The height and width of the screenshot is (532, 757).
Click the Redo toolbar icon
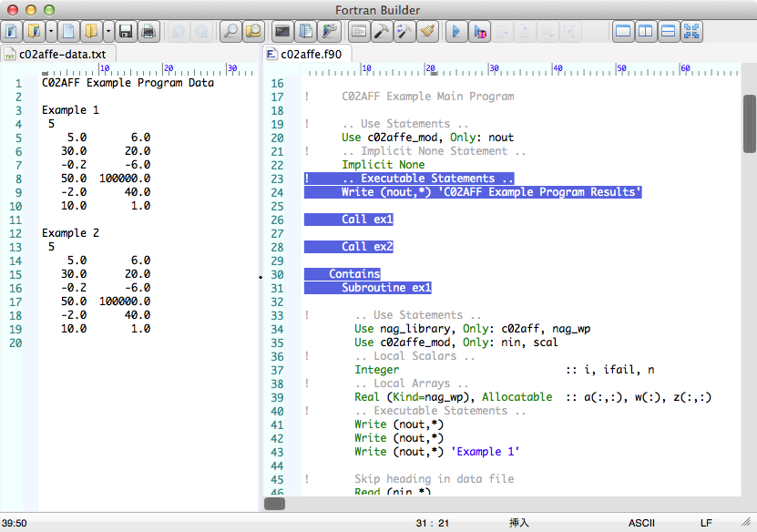201,32
